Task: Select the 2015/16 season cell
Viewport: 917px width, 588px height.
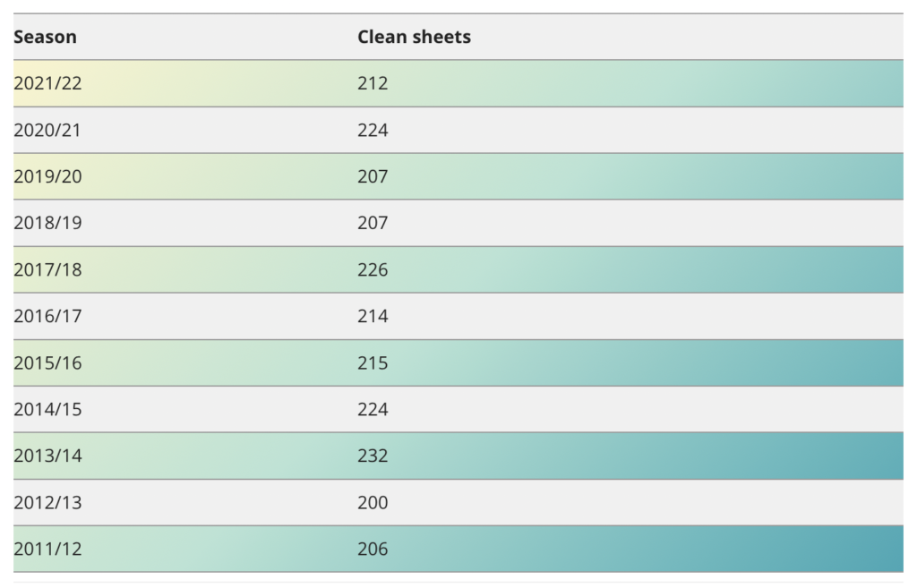Action: [x=47, y=363]
